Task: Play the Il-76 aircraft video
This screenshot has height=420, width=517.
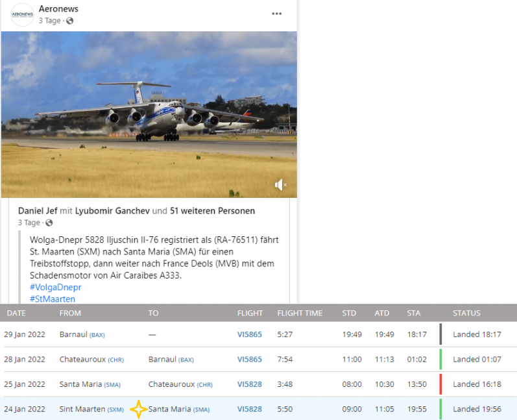Action: coord(149,114)
